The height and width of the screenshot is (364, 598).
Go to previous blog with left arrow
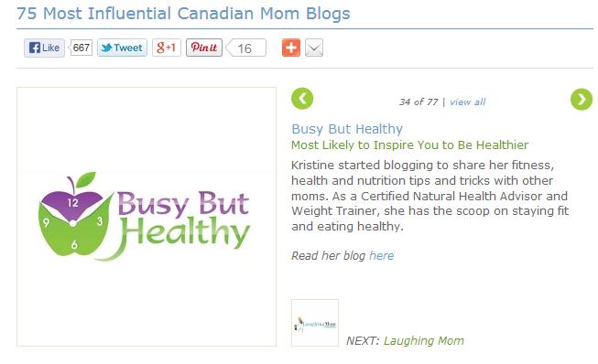[x=302, y=99]
